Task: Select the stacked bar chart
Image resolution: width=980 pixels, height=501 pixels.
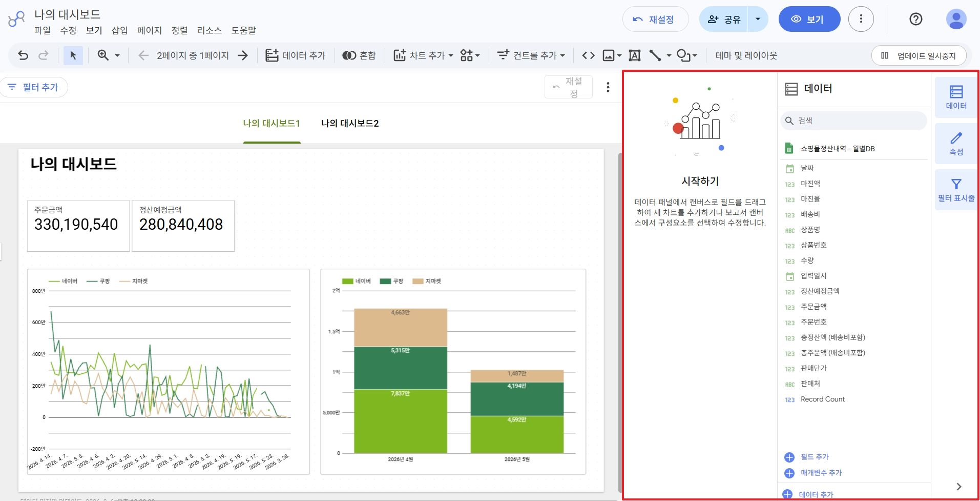Action: (453, 372)
